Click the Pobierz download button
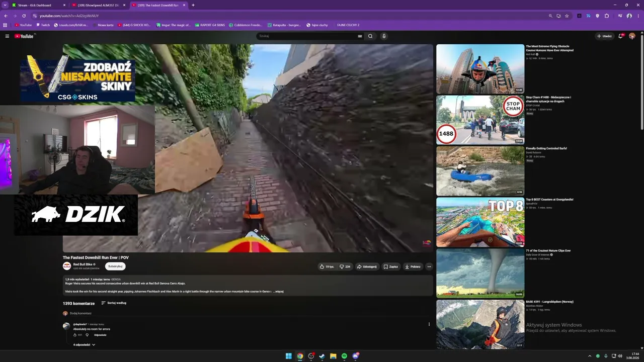The height and width of the screenshot is (362, 644). click(x=413, y=266)
